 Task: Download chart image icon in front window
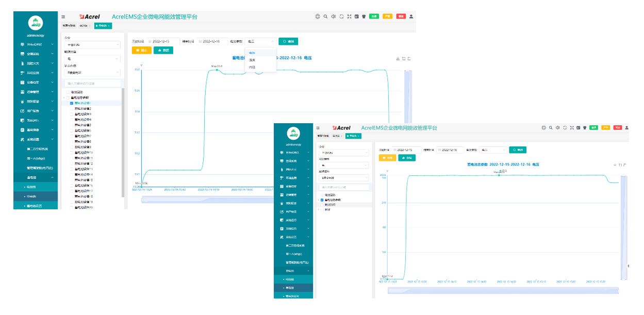pyautogui.click(x=615, y=165)
